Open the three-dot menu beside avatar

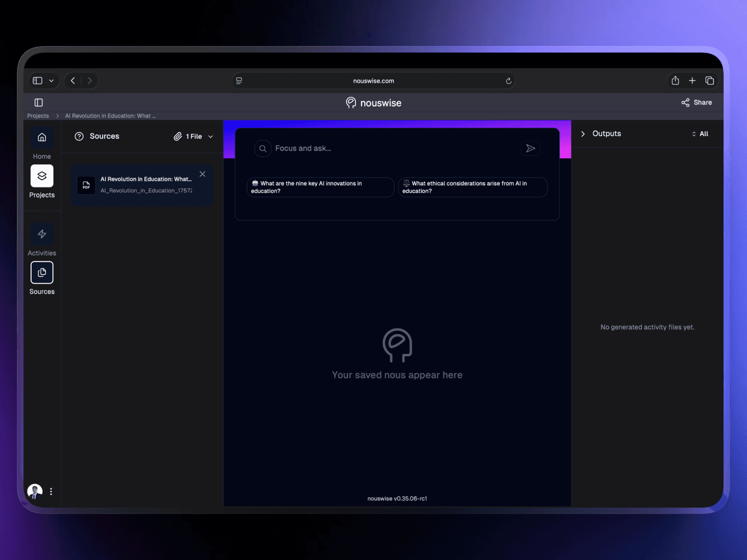51,492
